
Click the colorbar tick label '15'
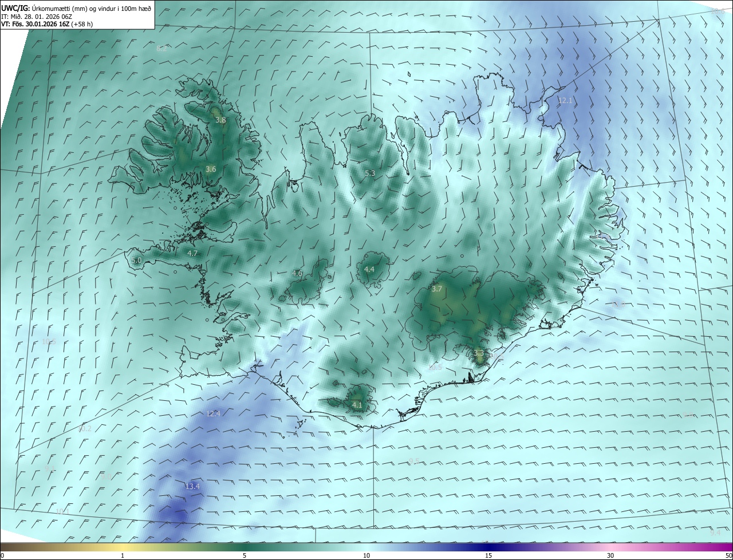tap(488, 555)
